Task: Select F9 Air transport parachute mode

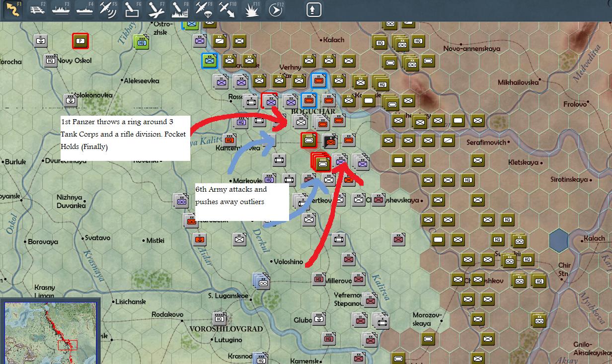Action: pos(204,9)
